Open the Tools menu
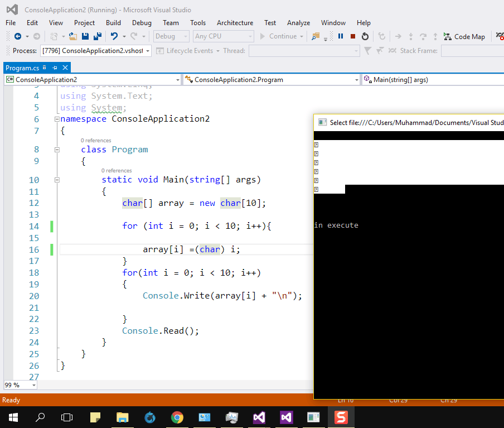504x428 pixels. (198, 23)
